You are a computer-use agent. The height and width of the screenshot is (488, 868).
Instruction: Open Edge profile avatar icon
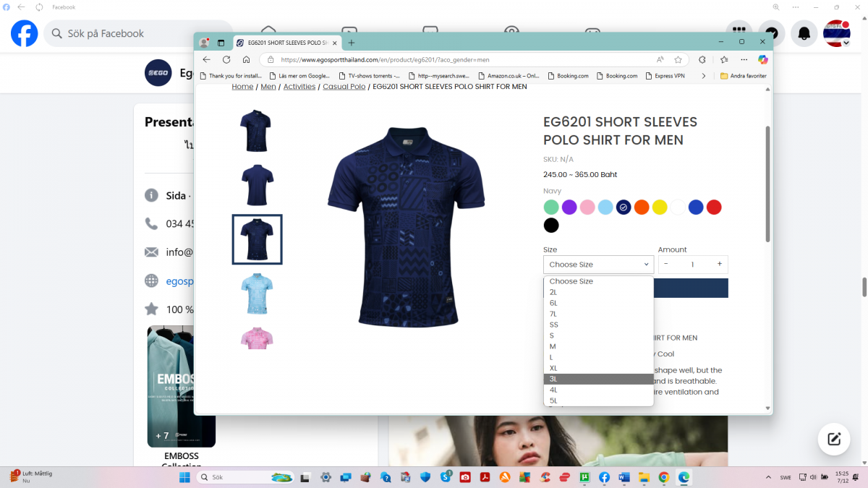(205, 43)
